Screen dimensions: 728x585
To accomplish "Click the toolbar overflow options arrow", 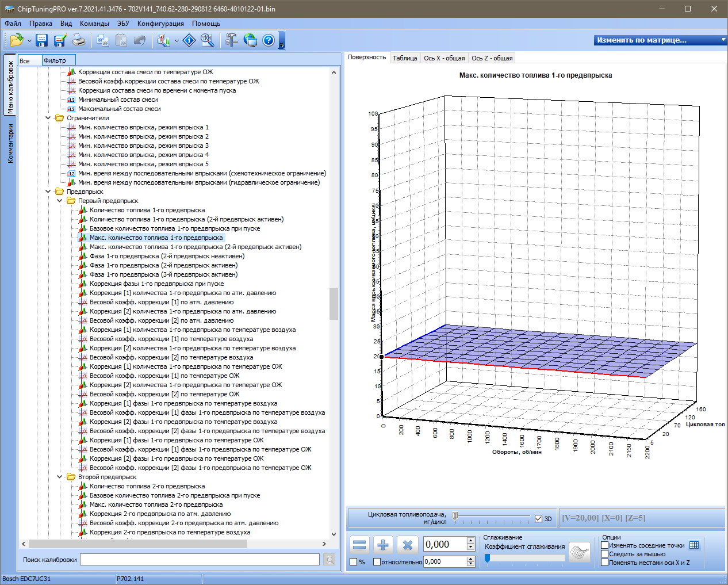I will click(282, 45).
